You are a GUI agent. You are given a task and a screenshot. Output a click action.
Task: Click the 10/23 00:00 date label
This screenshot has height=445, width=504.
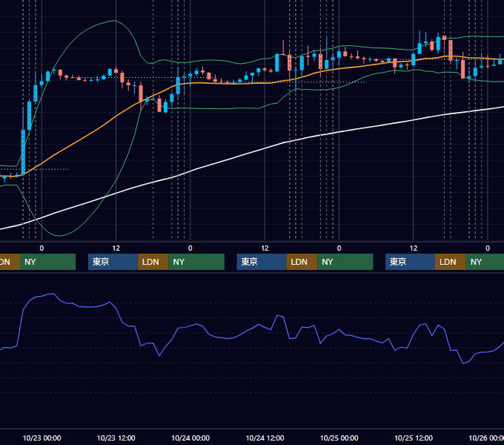(x=42, y=438)
